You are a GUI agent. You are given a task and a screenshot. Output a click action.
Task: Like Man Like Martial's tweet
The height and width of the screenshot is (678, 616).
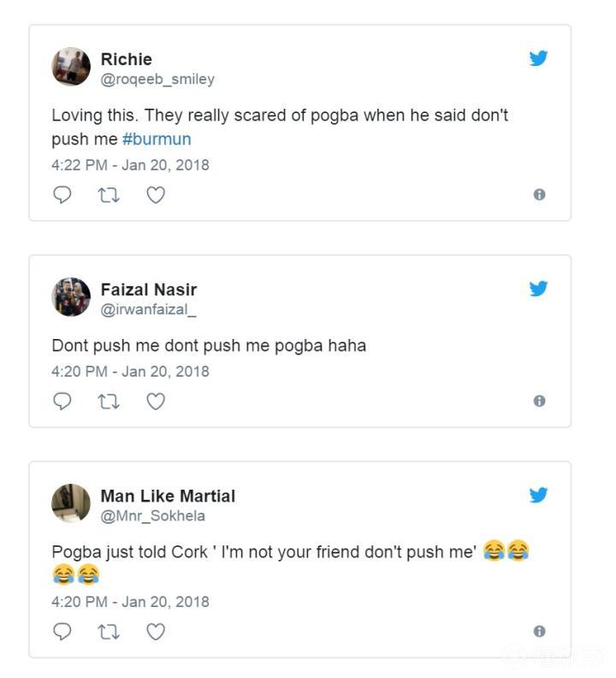tap(155, 632)
